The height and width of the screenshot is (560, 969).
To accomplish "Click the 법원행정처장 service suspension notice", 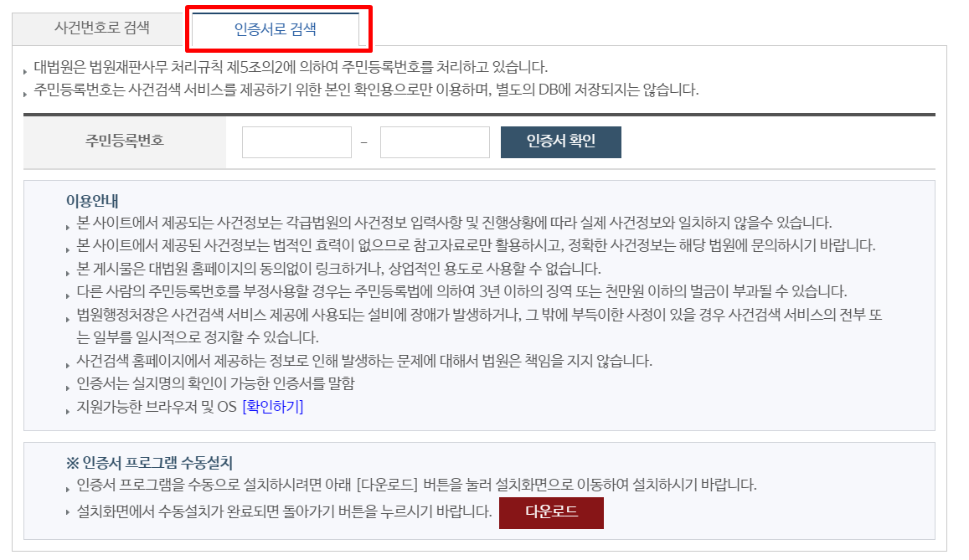I will 479,326.
